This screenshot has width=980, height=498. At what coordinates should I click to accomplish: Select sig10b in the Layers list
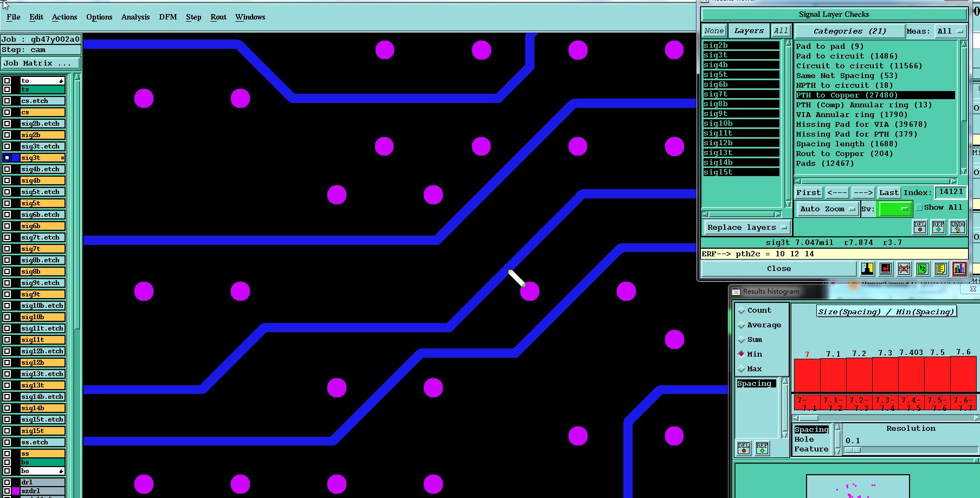tap(741, 124)
